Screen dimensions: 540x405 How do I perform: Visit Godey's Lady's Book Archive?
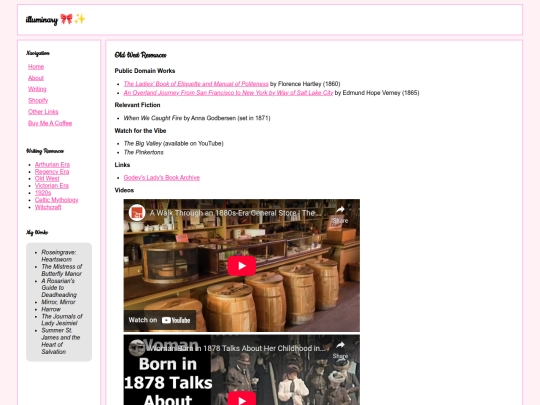[x=162, y=178]
